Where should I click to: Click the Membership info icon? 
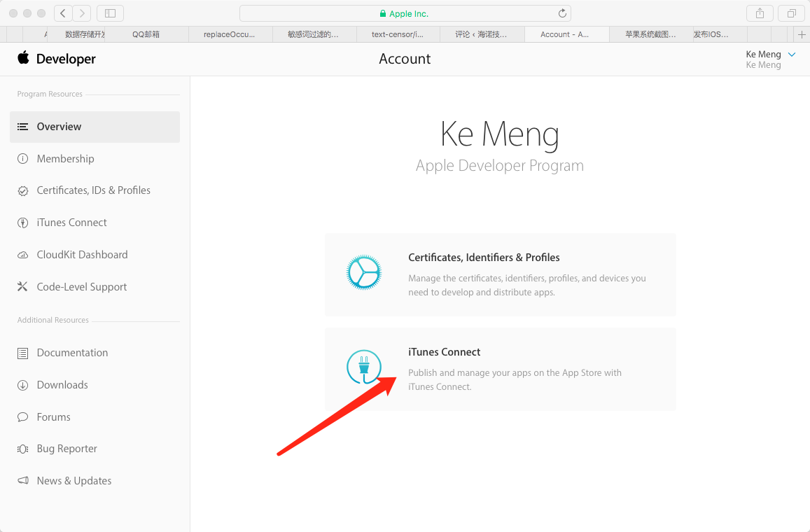click(x=22, y=159)
